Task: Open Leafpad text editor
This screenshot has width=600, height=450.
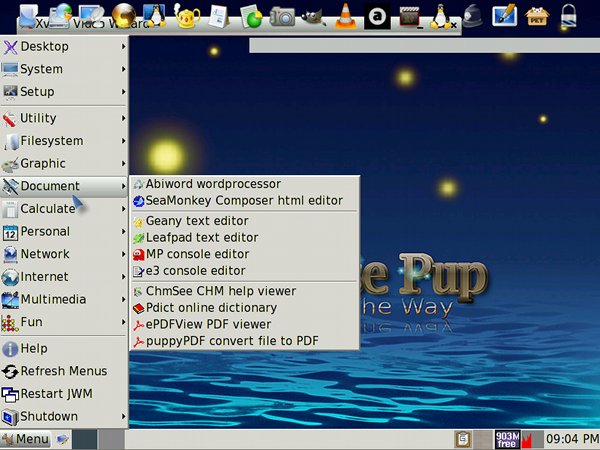Action: 245,237
